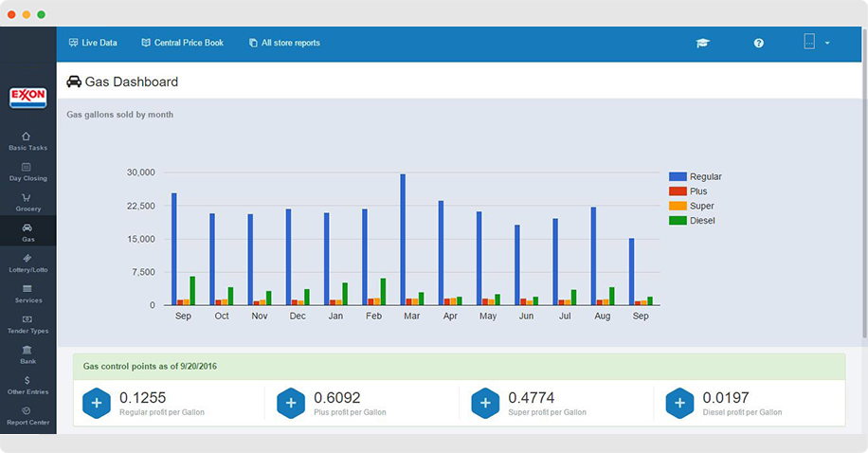Expand the Super profit per Gallon hexagon
Viewport: 868px width, 453px height.
485,403
